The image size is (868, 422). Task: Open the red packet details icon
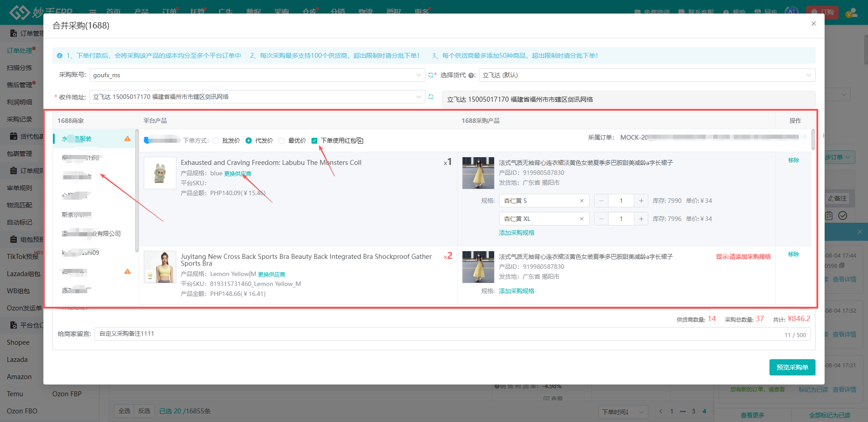click(x=360, y=141)
